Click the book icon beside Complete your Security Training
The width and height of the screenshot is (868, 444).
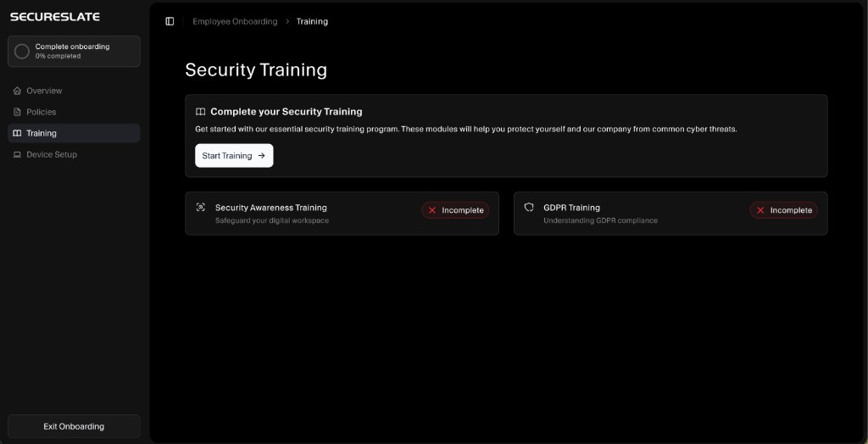click(200, 112)
